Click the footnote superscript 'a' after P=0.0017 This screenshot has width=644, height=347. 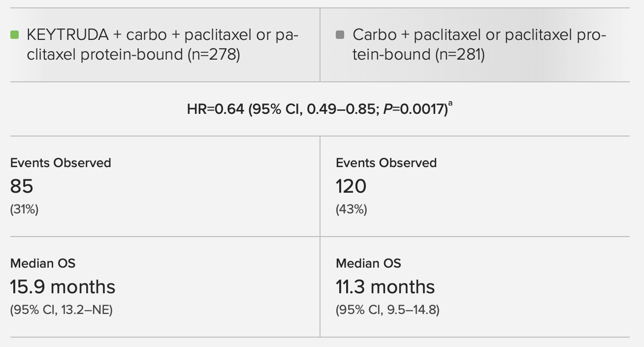point(450,105)
